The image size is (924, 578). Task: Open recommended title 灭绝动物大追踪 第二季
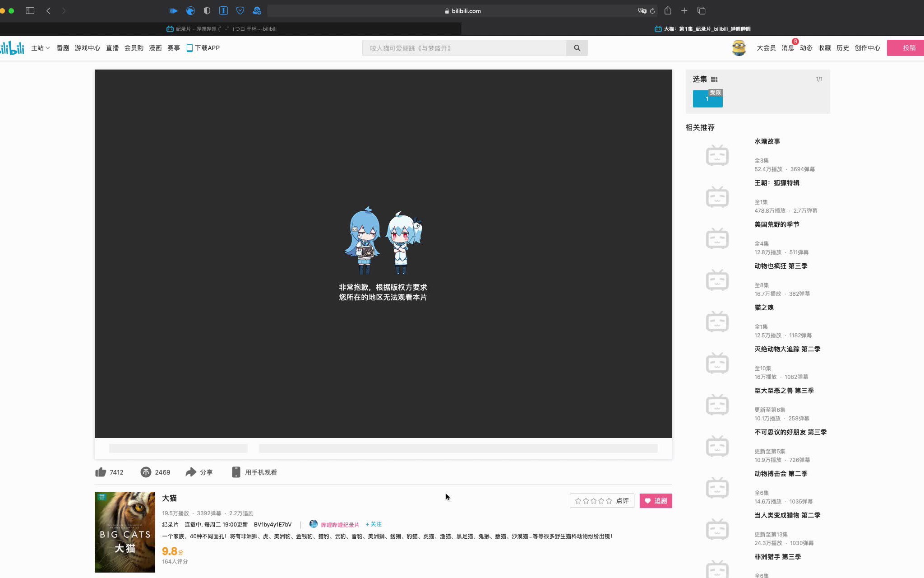[787, 349]
